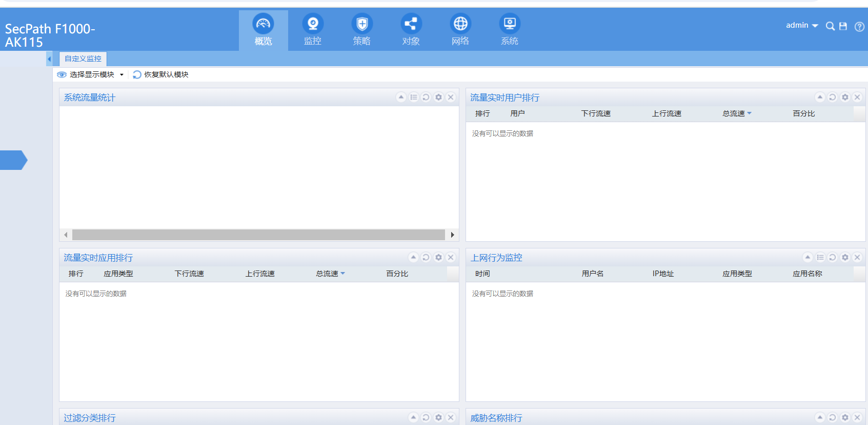Open settings gear of 流量实时用户排行 panel
The height and width of the screenshot is (425, 868).
(x=845, y=97)
